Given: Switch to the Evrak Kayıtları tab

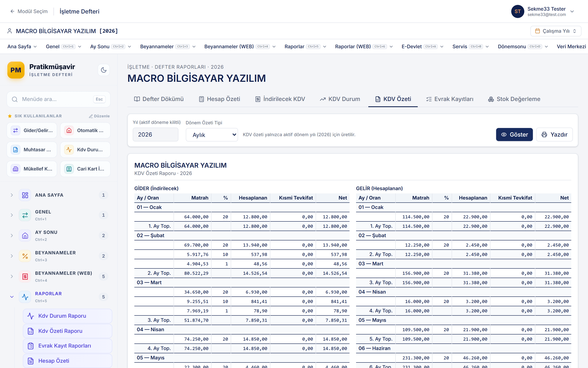Looking at the screenshot, I should [450, 99].
